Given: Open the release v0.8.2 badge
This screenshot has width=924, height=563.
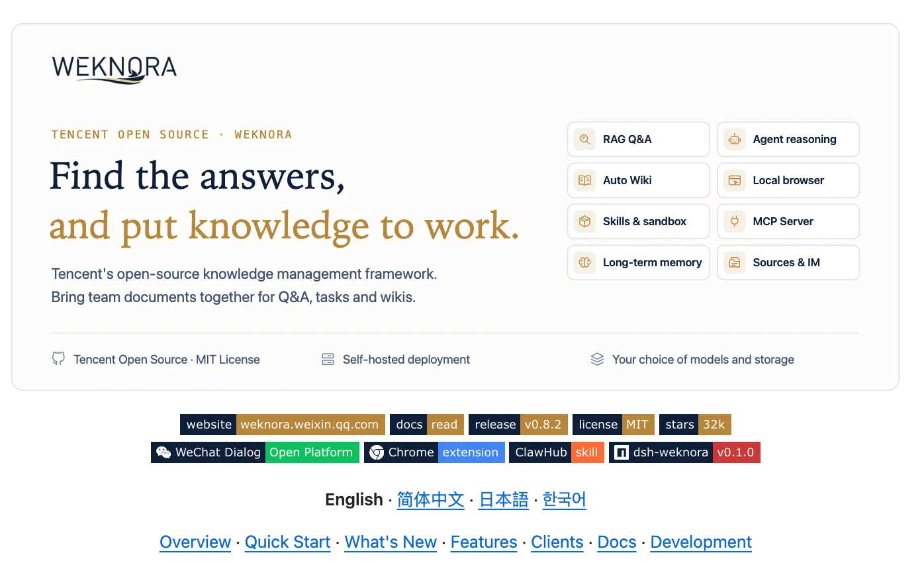Looking at the screenshot, I should (518, 425).
